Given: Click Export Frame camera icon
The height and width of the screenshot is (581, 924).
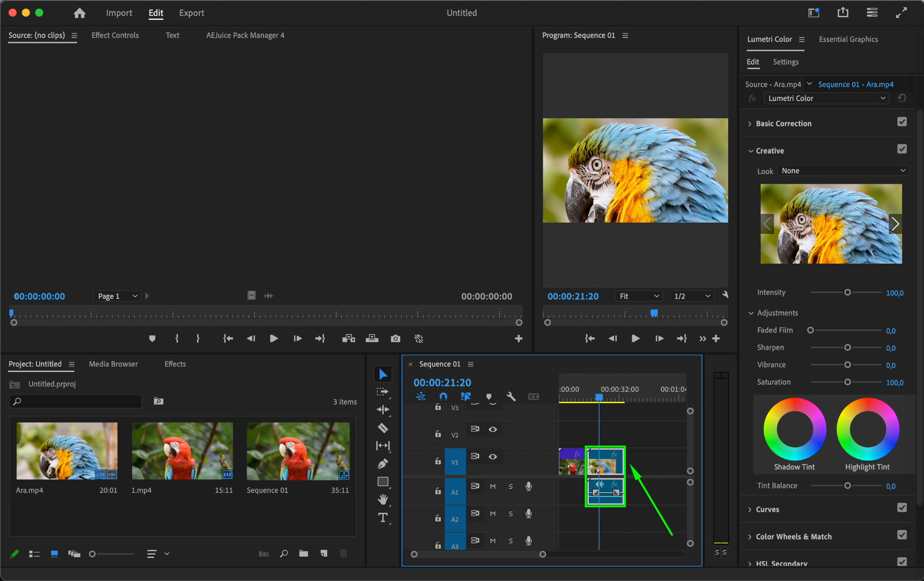Looking at the screenshot, I should click(395, 339).
